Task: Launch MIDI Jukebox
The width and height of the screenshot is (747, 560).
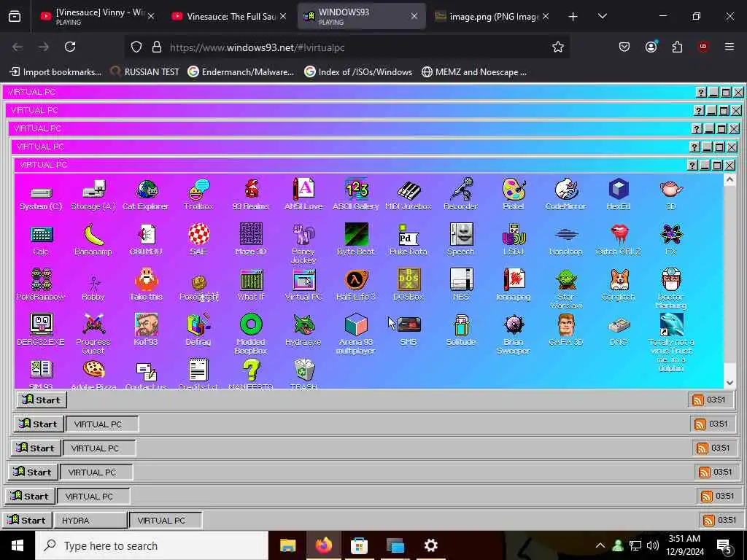Action: 409,195
